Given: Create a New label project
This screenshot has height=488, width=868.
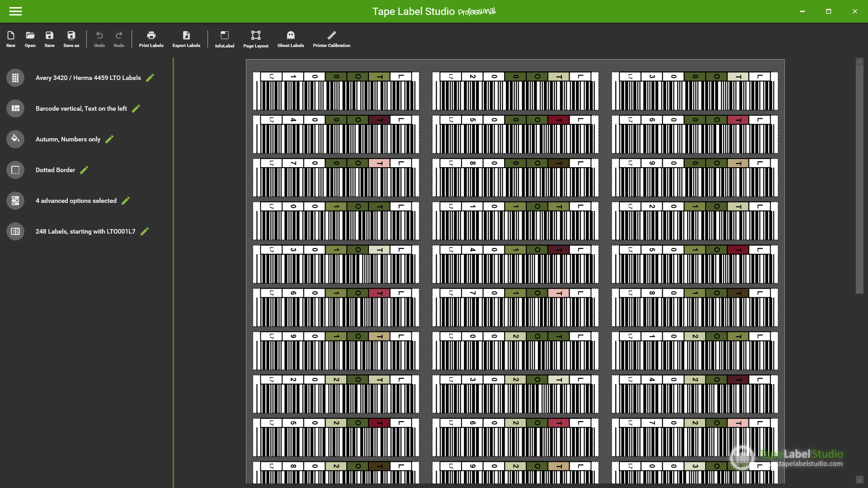Looking at the screenshot, I should (x=11, y=39).
